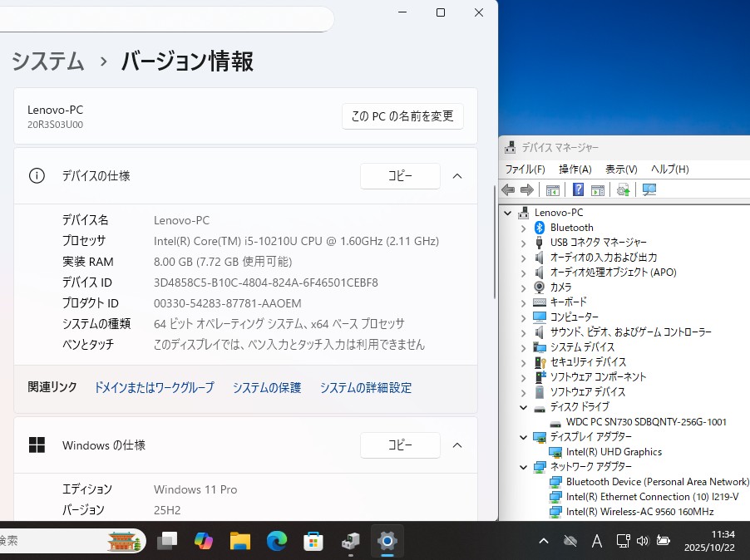This screenshot has width=750, height=560.
Task: Click the update driver software toolbar icon
Action: point(623,190)
